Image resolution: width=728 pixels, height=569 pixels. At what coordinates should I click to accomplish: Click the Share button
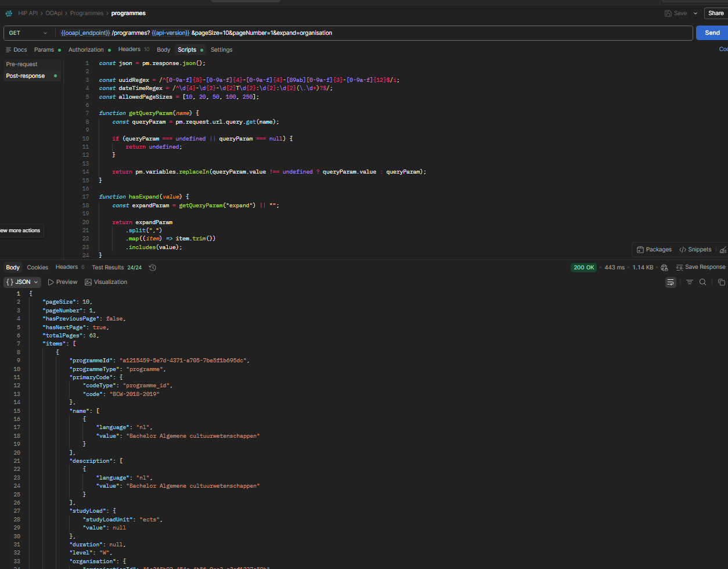(x=716, y=13)
